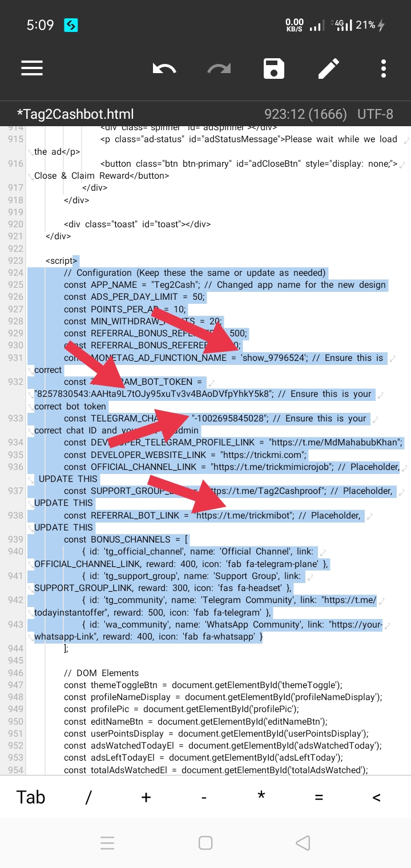Tap the pencil edit mode icon

pyautogui.click(x=328, y=69)
